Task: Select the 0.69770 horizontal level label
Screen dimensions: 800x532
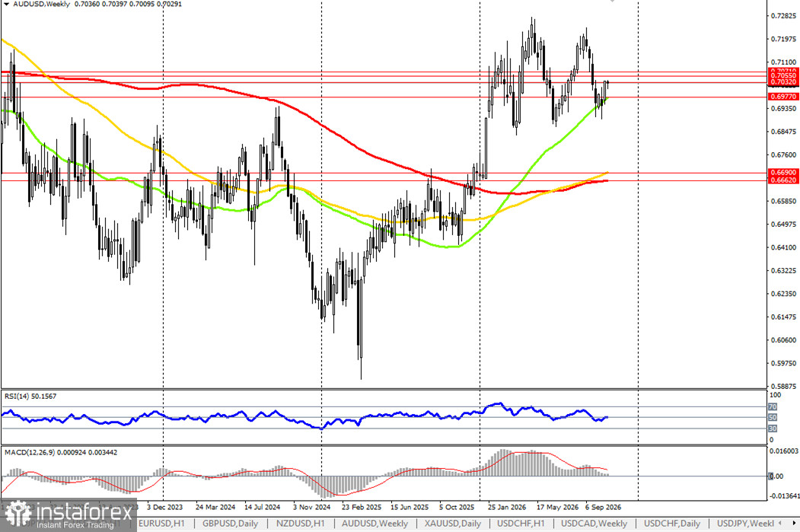Action: (x=783, y=97)
